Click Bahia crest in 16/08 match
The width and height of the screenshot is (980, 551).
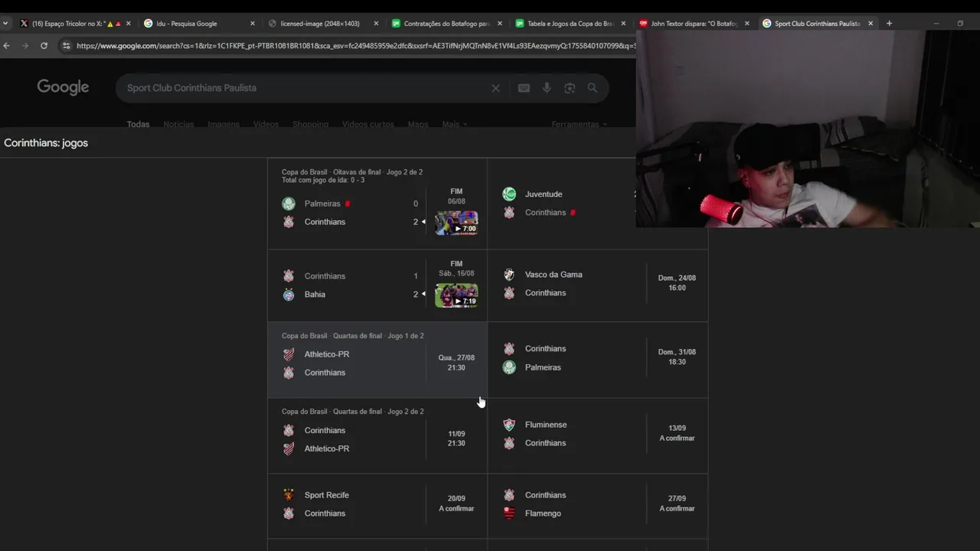[289, 295]
